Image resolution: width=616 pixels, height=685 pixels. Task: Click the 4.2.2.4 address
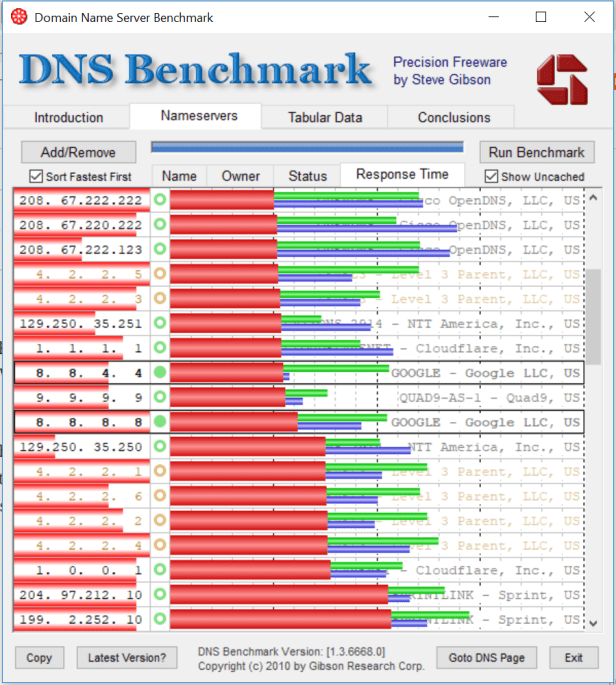[x=89, y=546]
